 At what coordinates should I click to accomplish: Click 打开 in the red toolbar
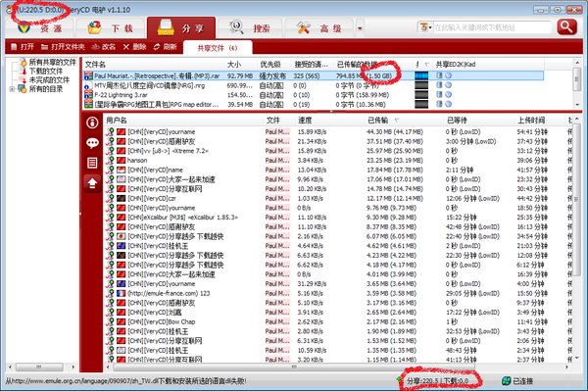pos(23,47)
